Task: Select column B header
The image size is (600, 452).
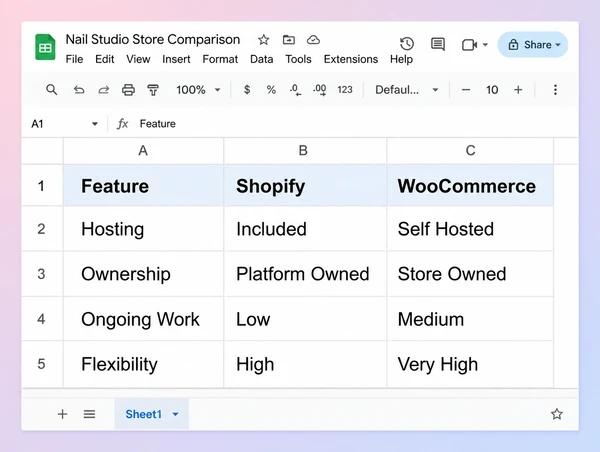Action: click(305, 151)
